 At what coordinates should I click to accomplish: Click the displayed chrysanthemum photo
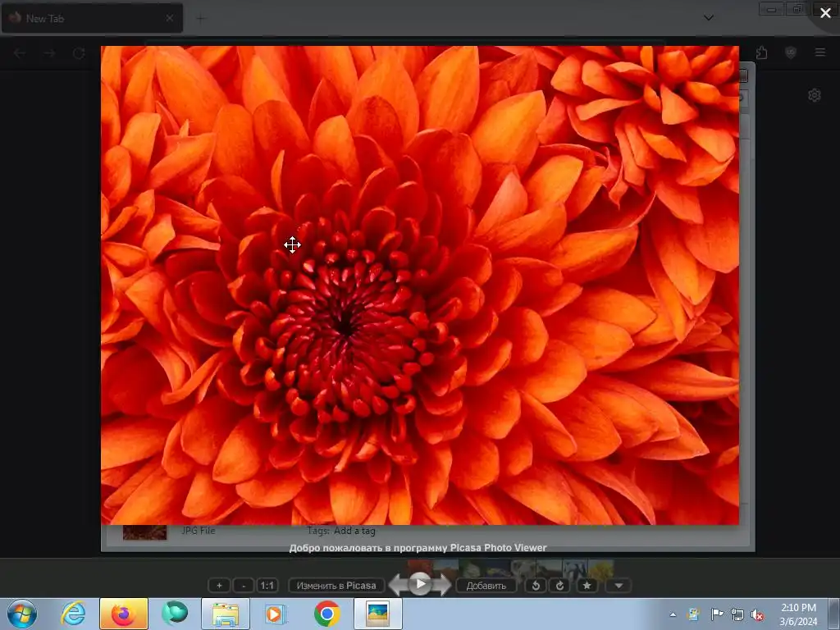[420, 285]
